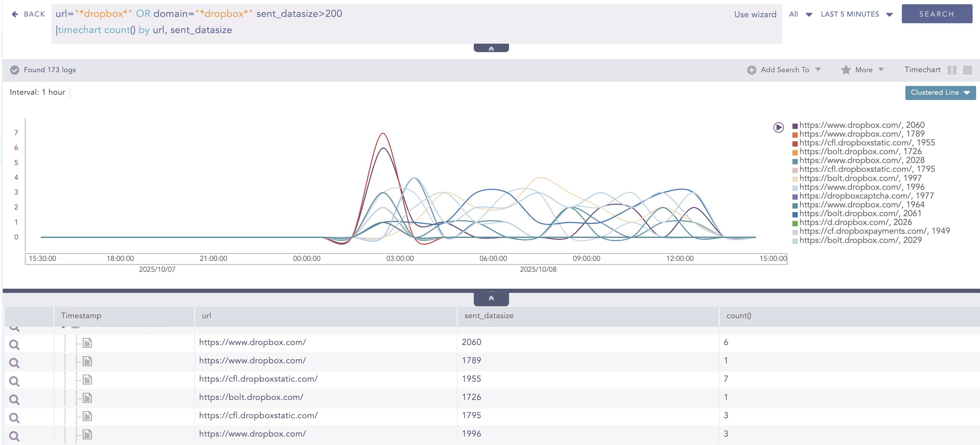
Task: Click the Add Search To plus icon
Action: coord(751,70)
